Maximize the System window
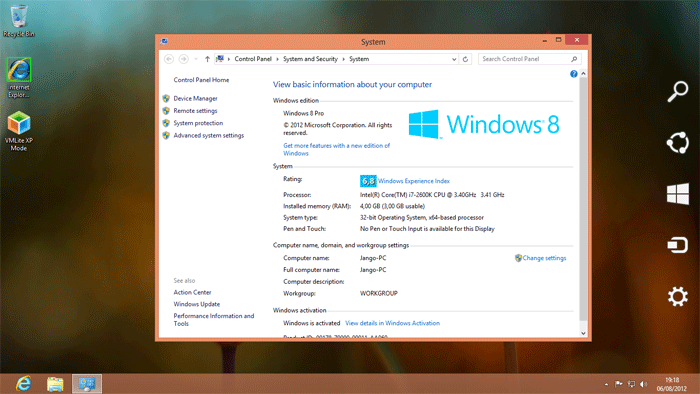The width and height of the screenshot is (700, 394). tap(558, 40)
